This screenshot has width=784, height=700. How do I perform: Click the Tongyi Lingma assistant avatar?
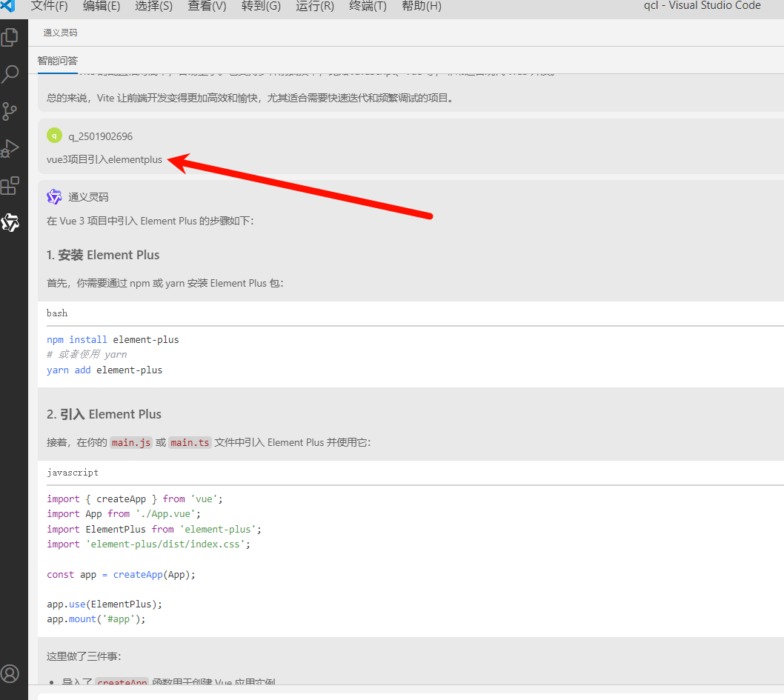(x=54, y=196)
